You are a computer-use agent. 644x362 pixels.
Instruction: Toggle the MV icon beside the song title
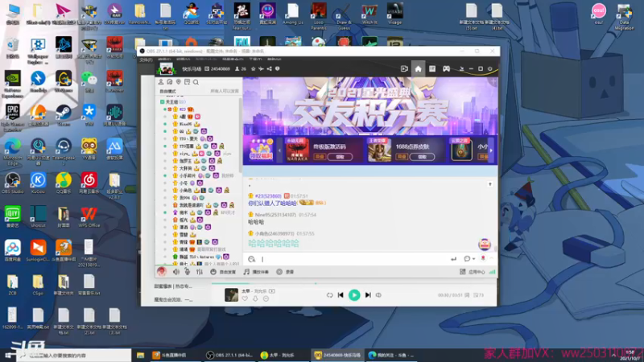[272, 291]
